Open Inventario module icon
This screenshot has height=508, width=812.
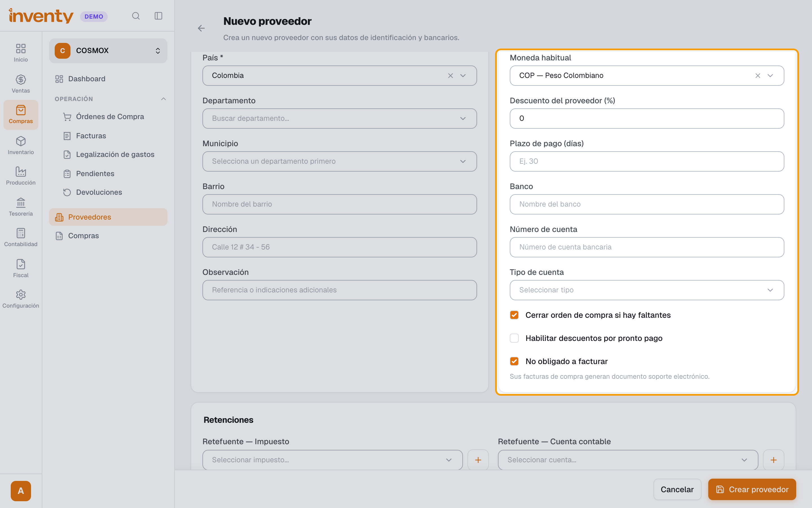click(21, 145)
